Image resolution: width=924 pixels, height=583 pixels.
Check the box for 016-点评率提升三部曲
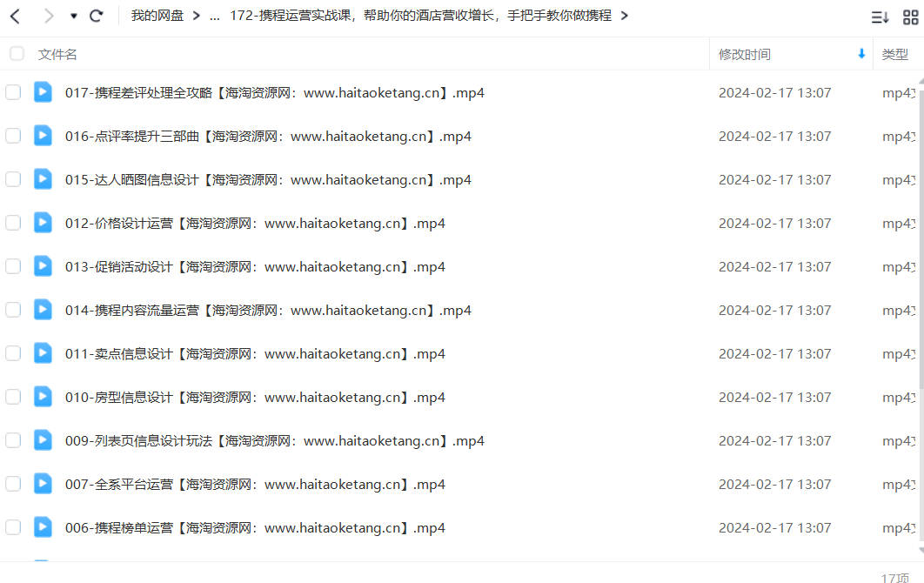coord(13,136)
